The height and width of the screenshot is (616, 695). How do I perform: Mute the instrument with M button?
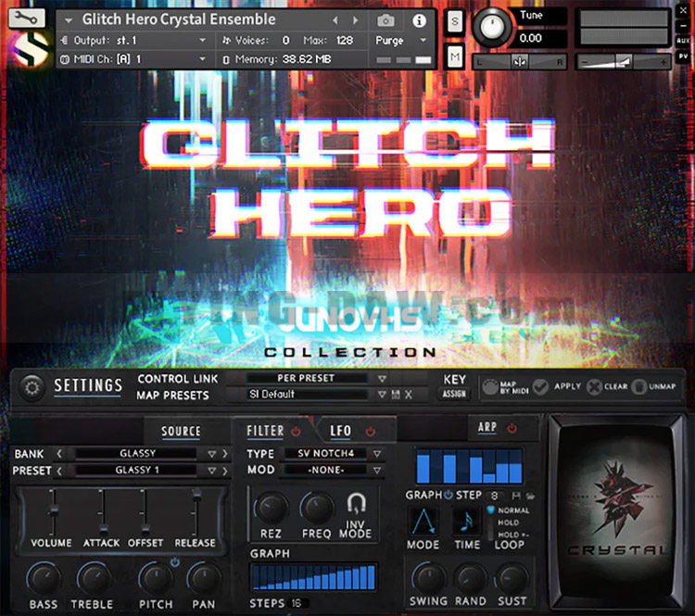[x=455, y=57]
